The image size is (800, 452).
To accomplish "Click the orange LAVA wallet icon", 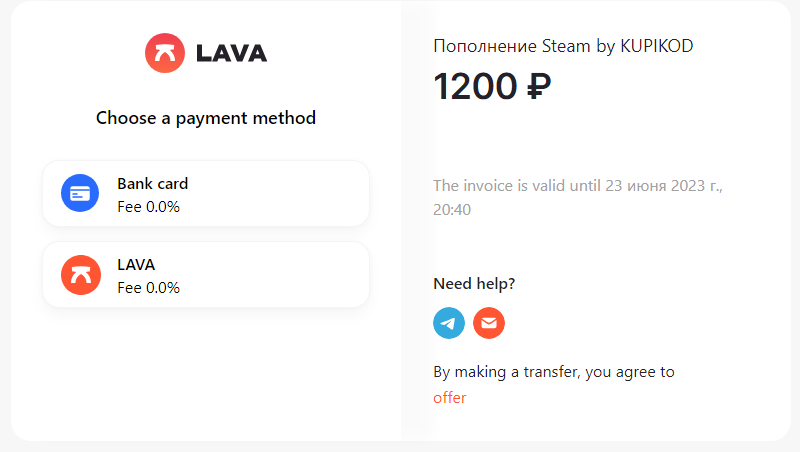I will (81, 275).
